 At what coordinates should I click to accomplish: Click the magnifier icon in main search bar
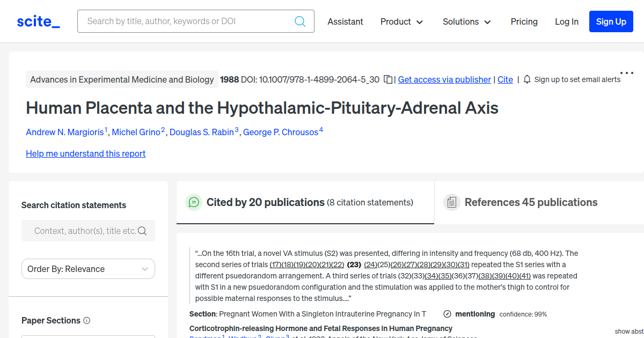(x=300, y=21)
